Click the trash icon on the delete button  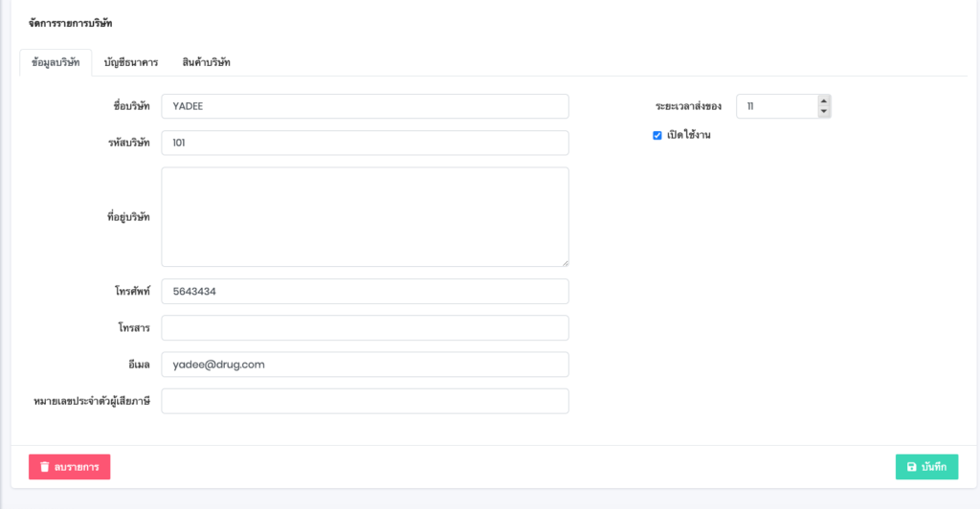pos(44,467)
